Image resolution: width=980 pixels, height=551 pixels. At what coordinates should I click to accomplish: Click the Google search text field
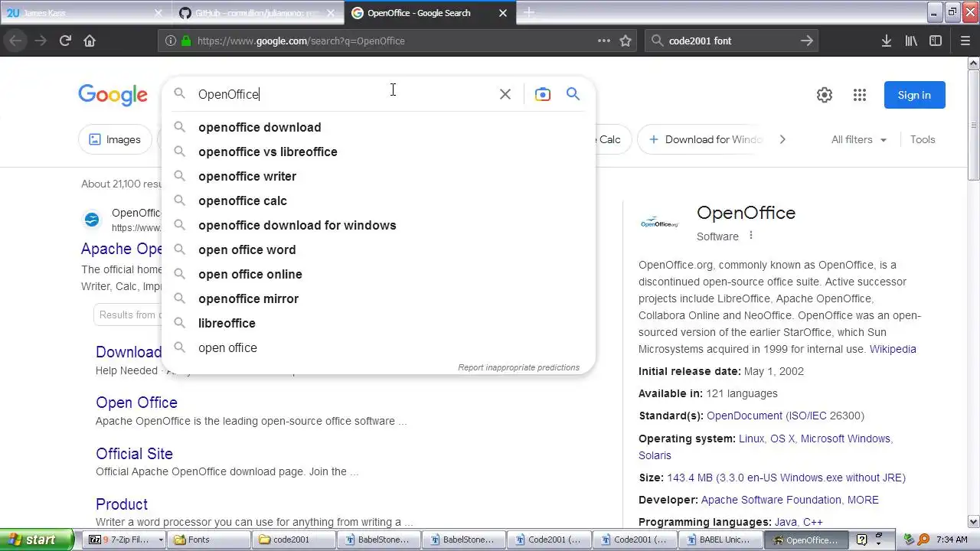(345, 94)
